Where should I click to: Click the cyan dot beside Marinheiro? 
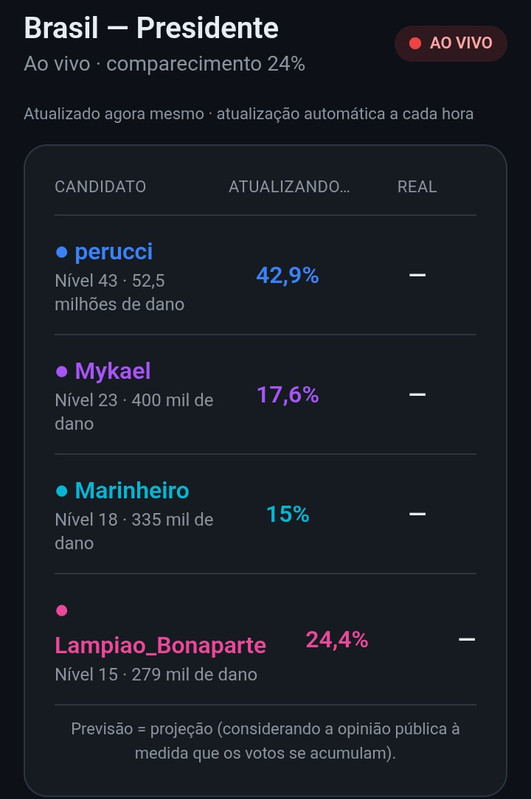click(x=62, y=491)
